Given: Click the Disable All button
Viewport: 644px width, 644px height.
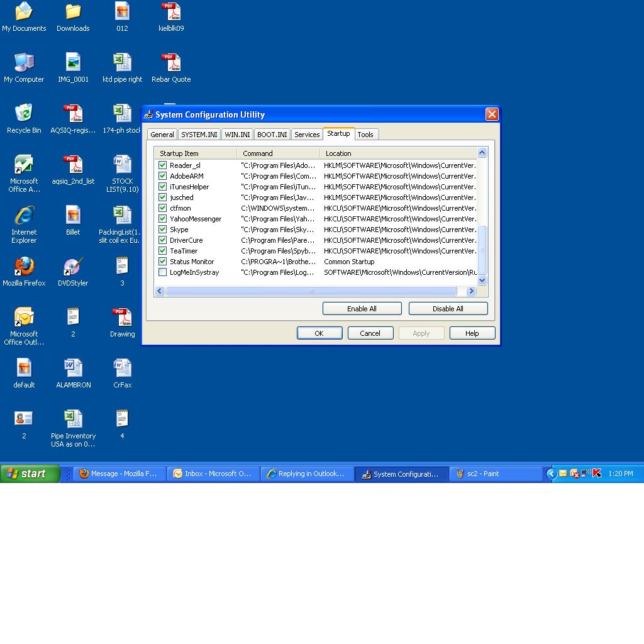Looking at the screenshot, I should point(448,308).
